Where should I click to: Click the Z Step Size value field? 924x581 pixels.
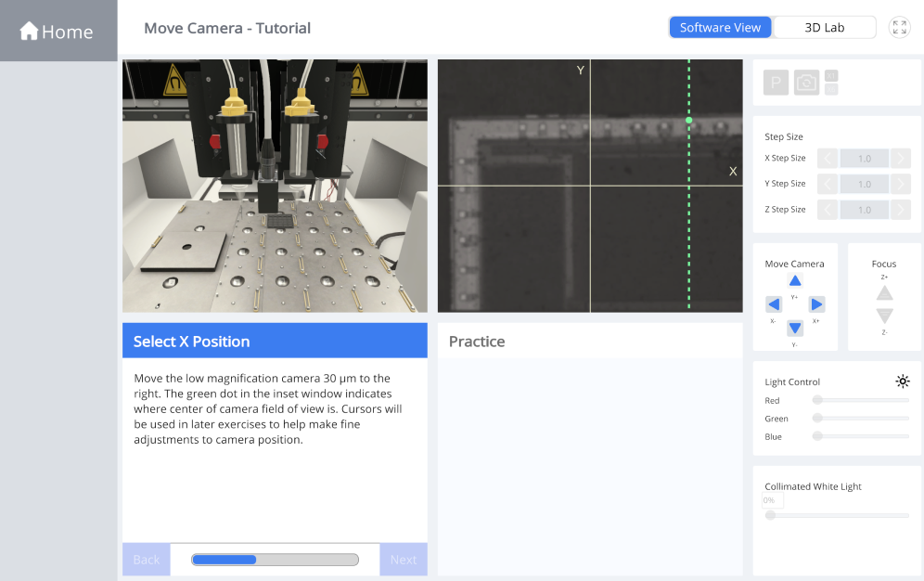point(864,210)
